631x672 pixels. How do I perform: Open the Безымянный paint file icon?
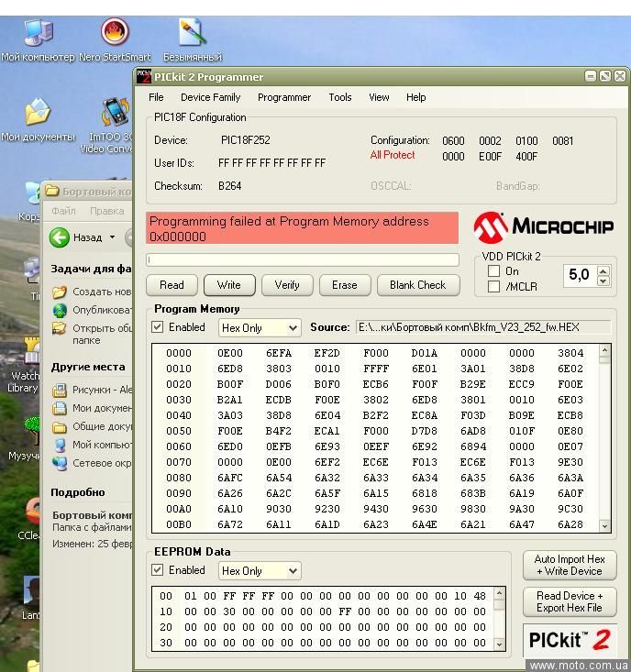click(192, 32)
